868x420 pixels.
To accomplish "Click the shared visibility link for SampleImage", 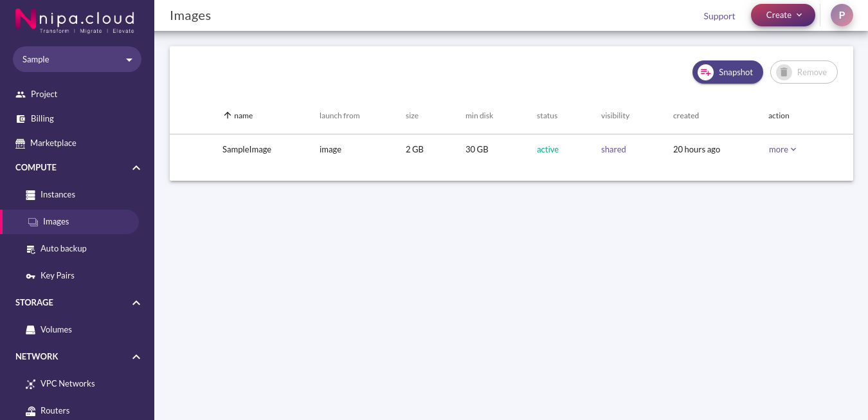I will [613, 149].
